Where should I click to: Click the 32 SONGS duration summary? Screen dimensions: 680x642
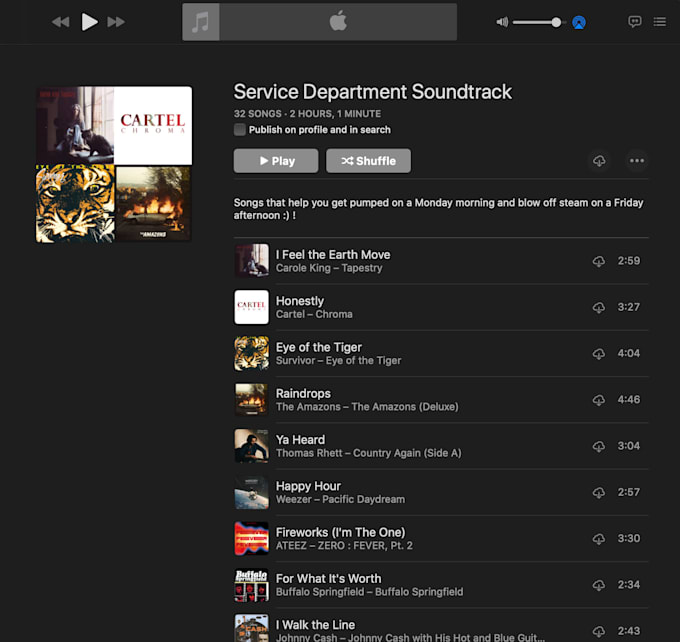click(x=307, y=114)
